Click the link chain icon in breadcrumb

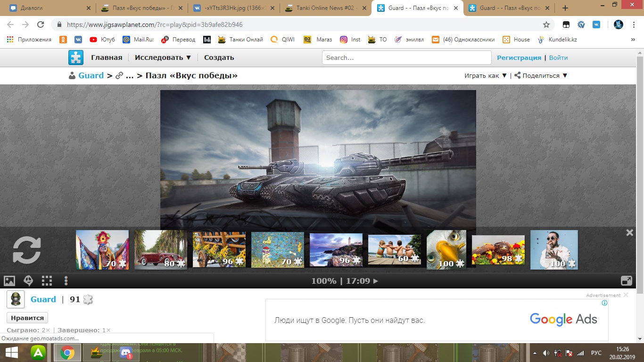(x=119, y=75)
